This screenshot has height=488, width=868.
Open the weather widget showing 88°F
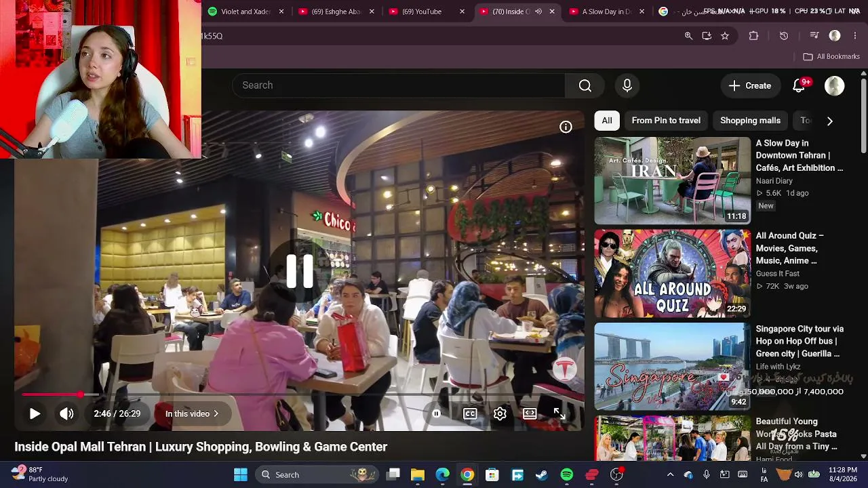coord(39,474)
